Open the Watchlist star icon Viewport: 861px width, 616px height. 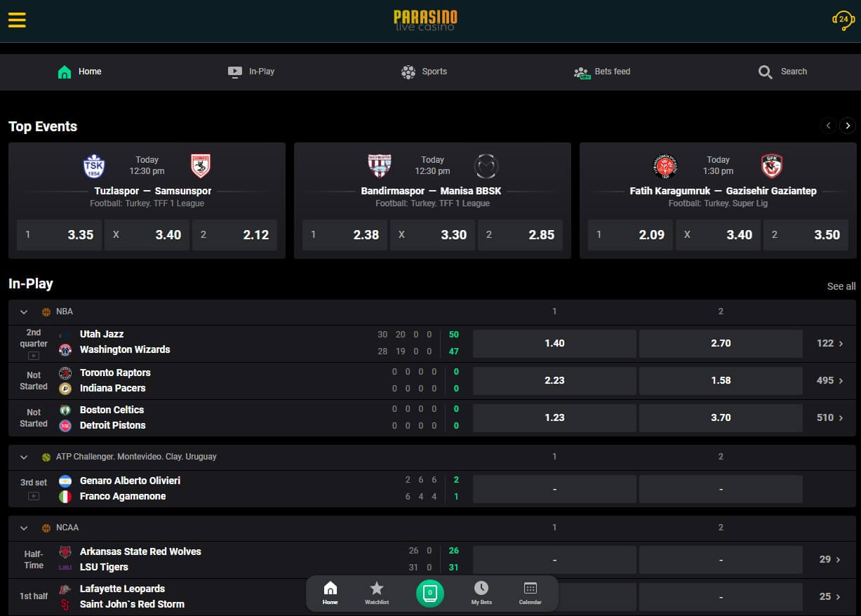coord(377,593)
